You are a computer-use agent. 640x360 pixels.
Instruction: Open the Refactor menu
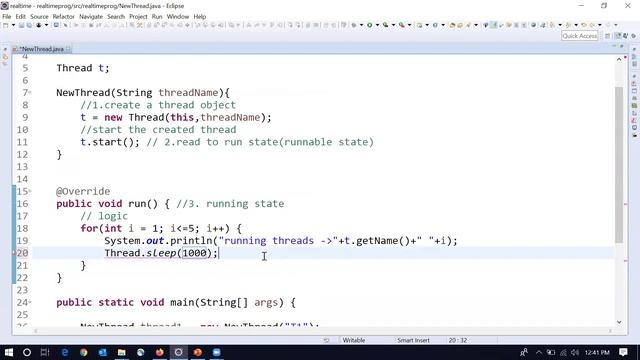tap(63, 16)
